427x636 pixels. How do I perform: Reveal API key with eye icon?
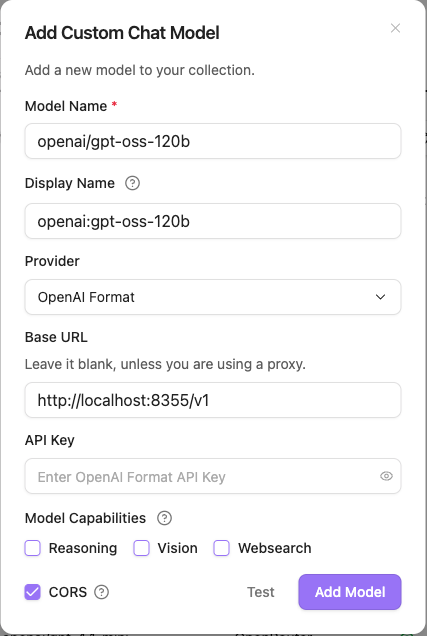pos(386,476)
